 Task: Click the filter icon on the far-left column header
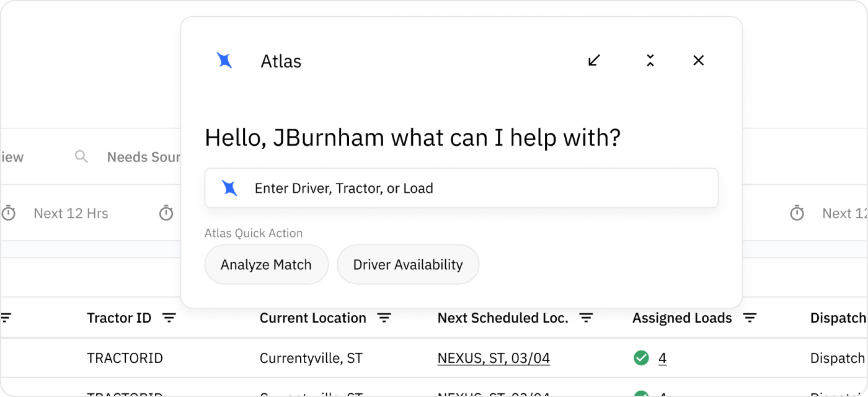coord(6,318)
